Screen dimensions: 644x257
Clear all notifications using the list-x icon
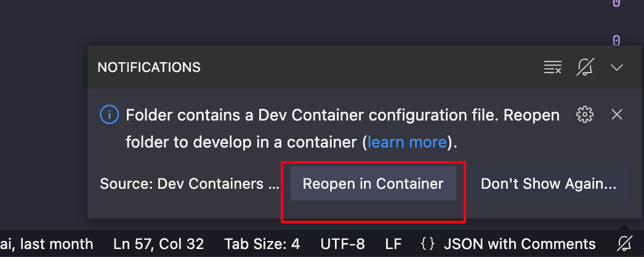[x=552, y=67]
